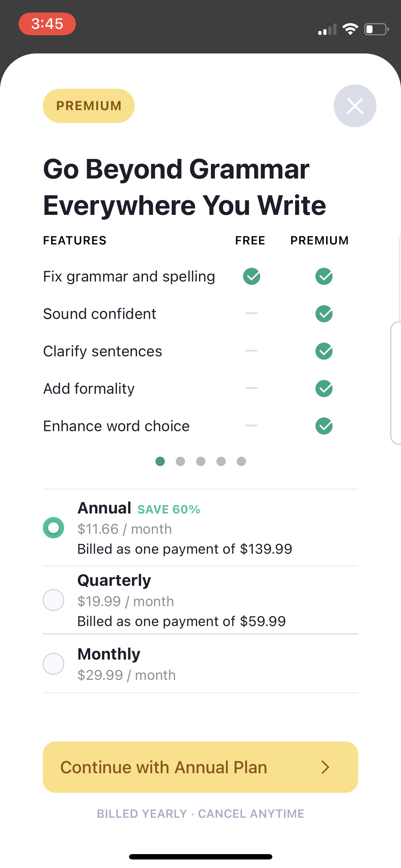Select the Quarterly plan radio button

pos(53,600)
